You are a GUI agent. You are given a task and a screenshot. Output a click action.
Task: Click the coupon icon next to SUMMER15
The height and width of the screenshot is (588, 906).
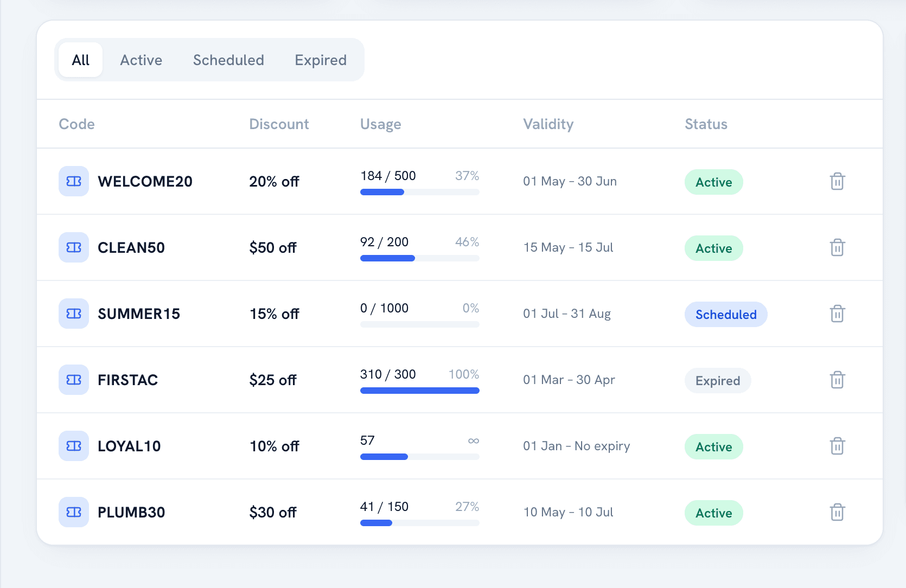[x=74, y=314]
